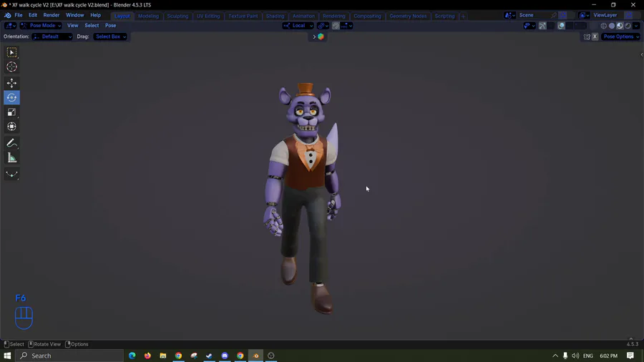644x362 pixels.
Task: Toggle the sidebar with the edge arrow
Action: click(642, 54)
